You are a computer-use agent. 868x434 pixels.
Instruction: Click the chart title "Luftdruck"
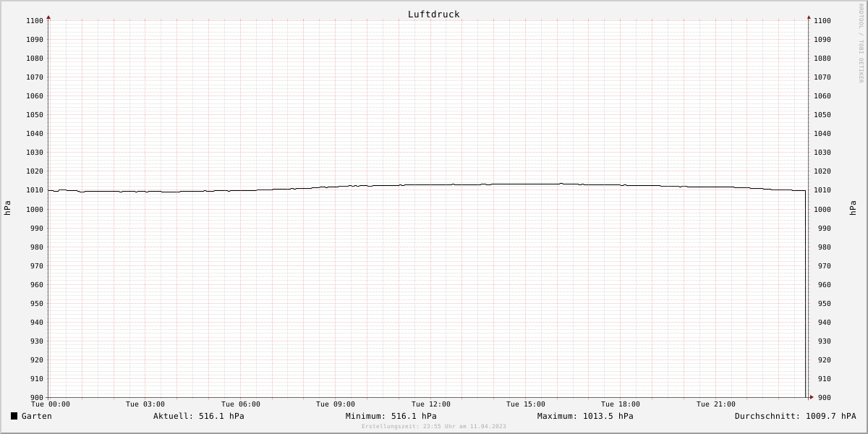click(434, 14)
